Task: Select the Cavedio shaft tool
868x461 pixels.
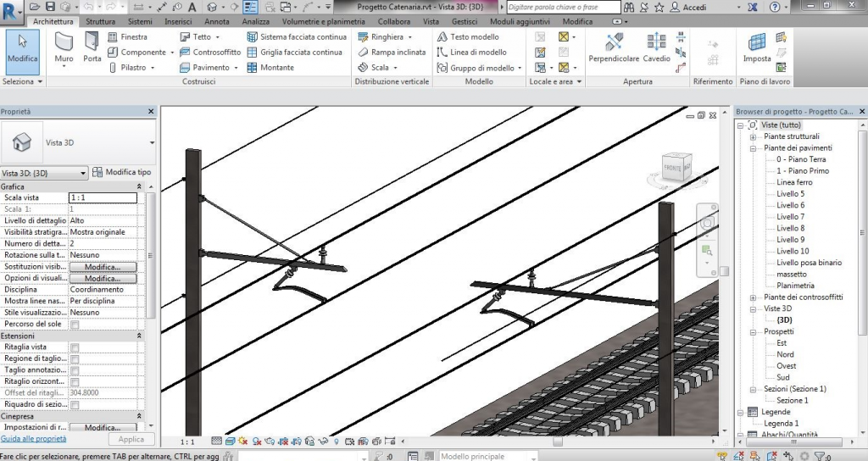Action: tap(656, 48)
